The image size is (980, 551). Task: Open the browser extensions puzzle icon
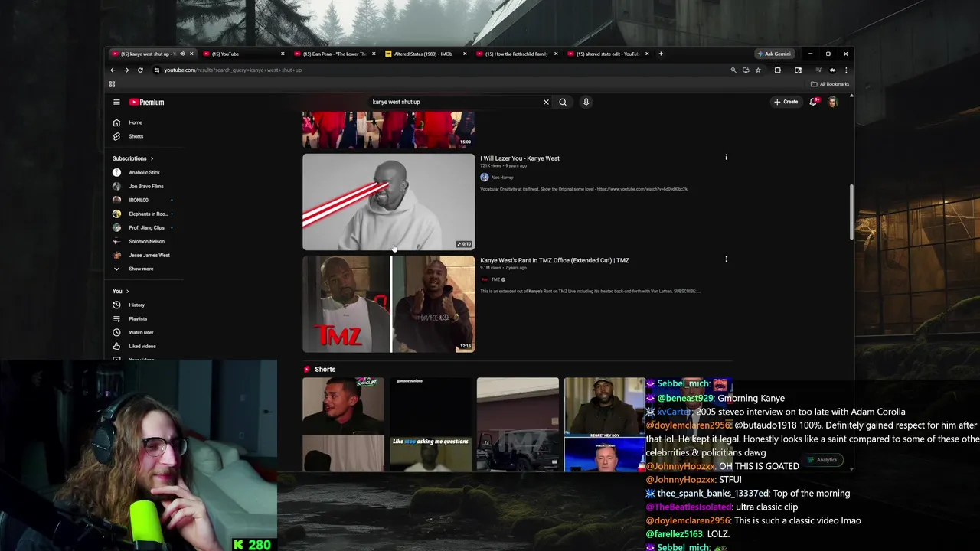[x=777, y=70]
